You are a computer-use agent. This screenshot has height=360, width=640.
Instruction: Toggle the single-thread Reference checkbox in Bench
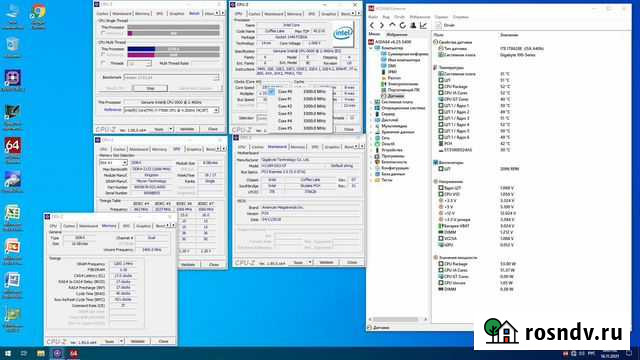coord(103,33)
